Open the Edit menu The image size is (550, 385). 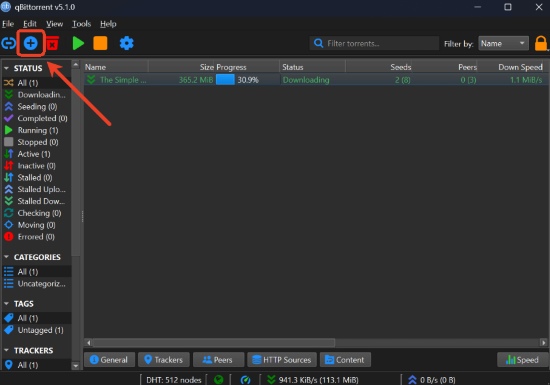(x=30, y=24)
